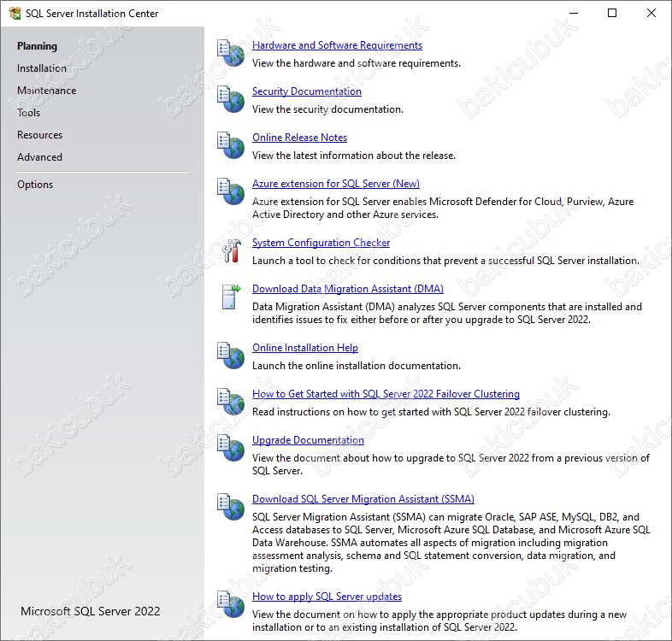
Task: Open the Maintenance section
Action: [47, 91]
